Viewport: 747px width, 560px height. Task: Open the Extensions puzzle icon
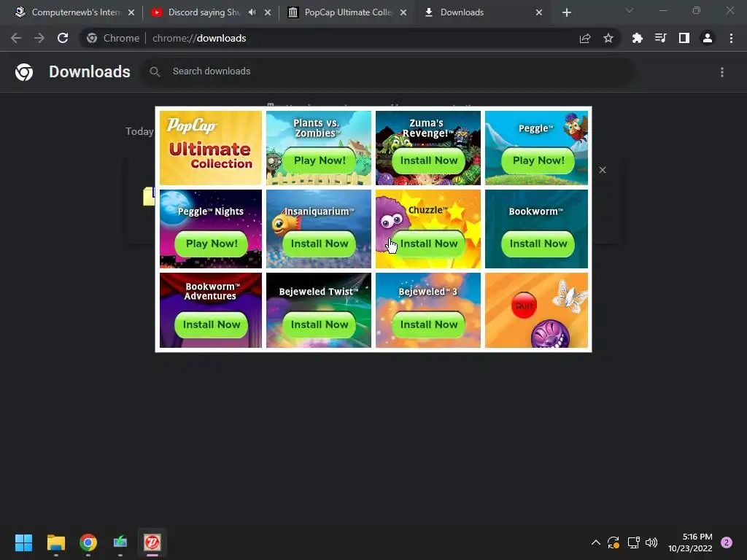638,38
